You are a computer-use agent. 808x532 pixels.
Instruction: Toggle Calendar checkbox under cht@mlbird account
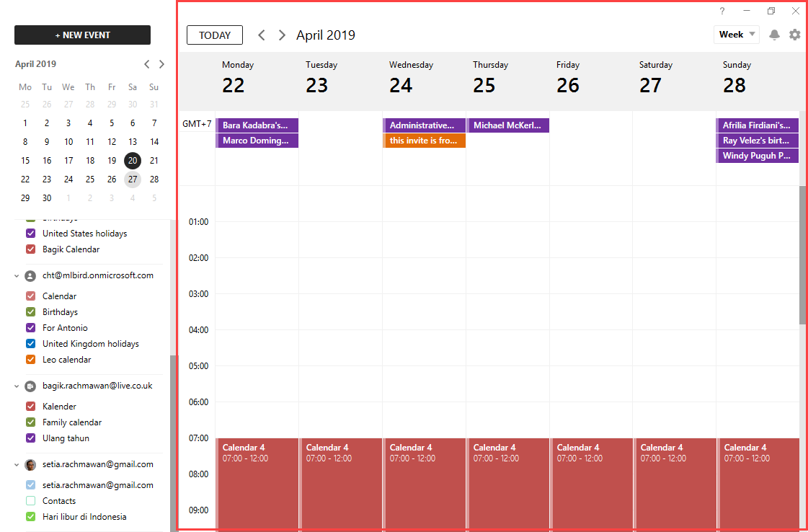(x=30, y=296)
